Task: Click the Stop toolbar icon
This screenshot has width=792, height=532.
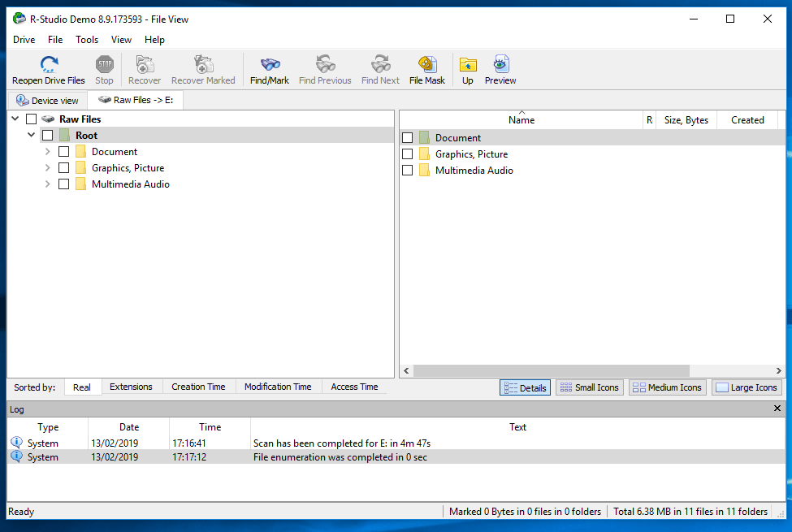Action: [105, 64]
